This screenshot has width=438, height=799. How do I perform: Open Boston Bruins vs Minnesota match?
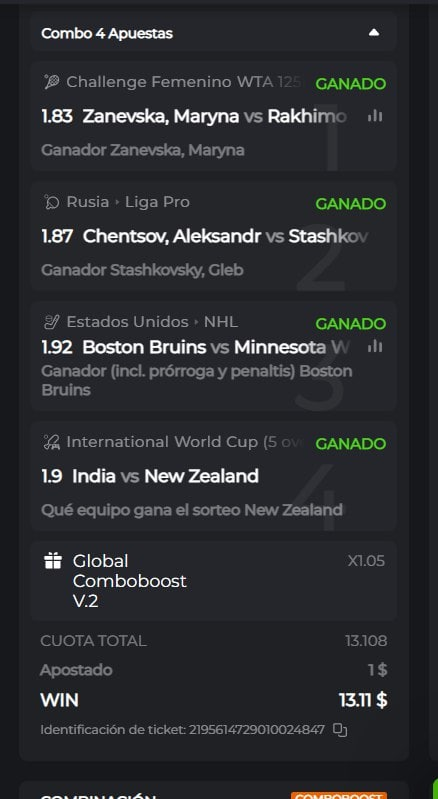coord(216,347)
